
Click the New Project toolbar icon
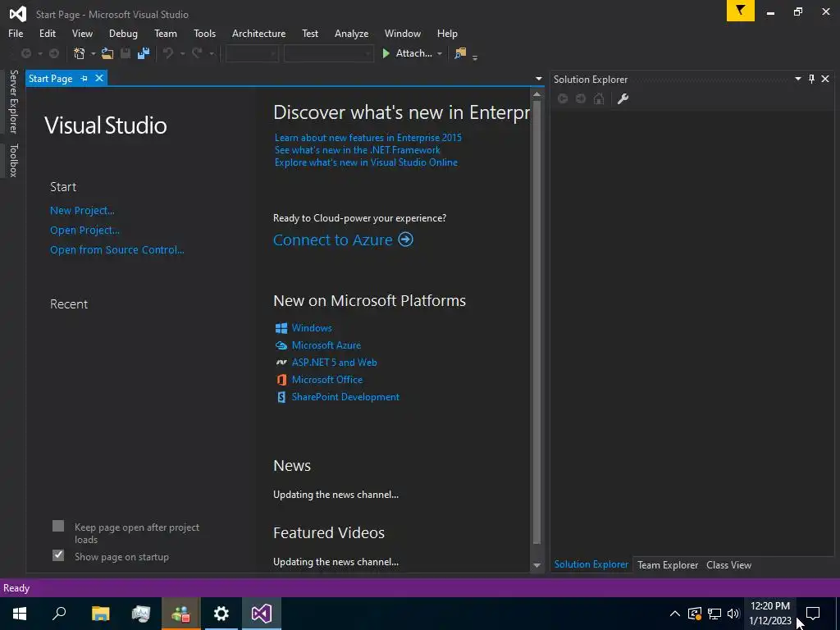click(80, 53)
